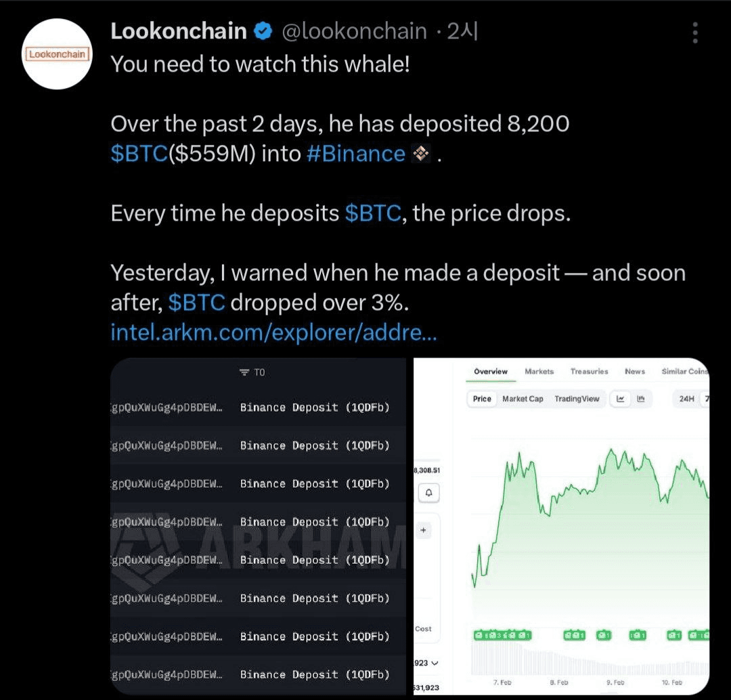Image resolution: width=731 pixels, height=700 pixels.
Task: Click the verified badge beside Lookonchain
Action: pos(263,30)
